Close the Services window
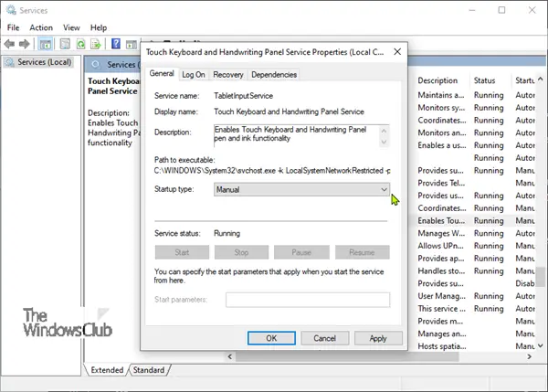The width and height of the screenshot is (548, 392). point(532,10)
